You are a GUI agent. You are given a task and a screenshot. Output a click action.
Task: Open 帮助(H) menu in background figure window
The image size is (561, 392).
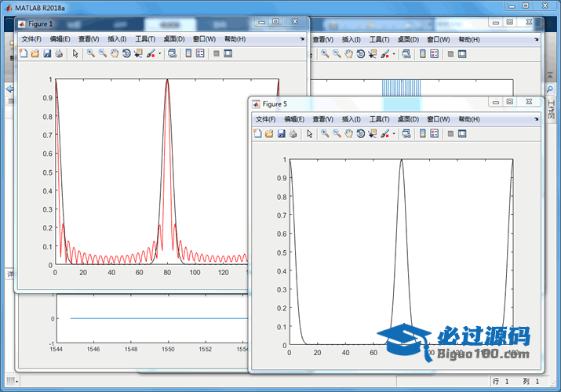click(469, 39)
